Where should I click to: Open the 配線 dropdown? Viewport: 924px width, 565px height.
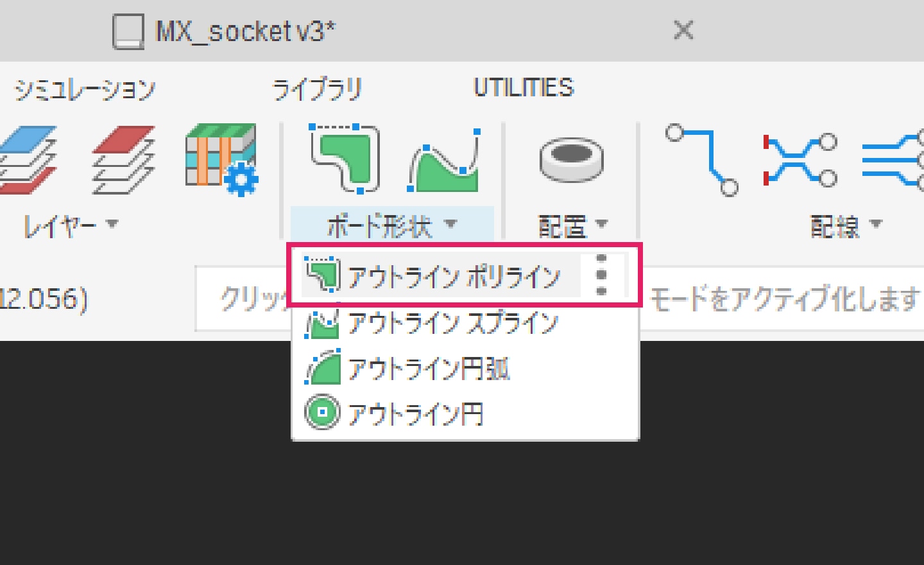click(x=846, y=225)
